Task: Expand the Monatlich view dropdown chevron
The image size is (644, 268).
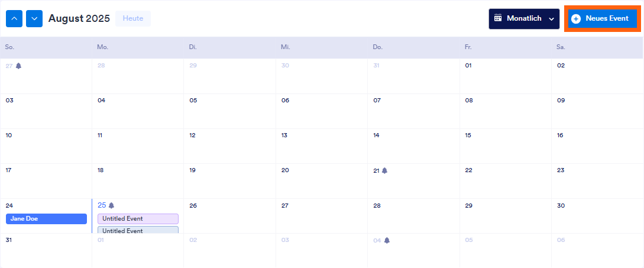Action: click(551, 19)
